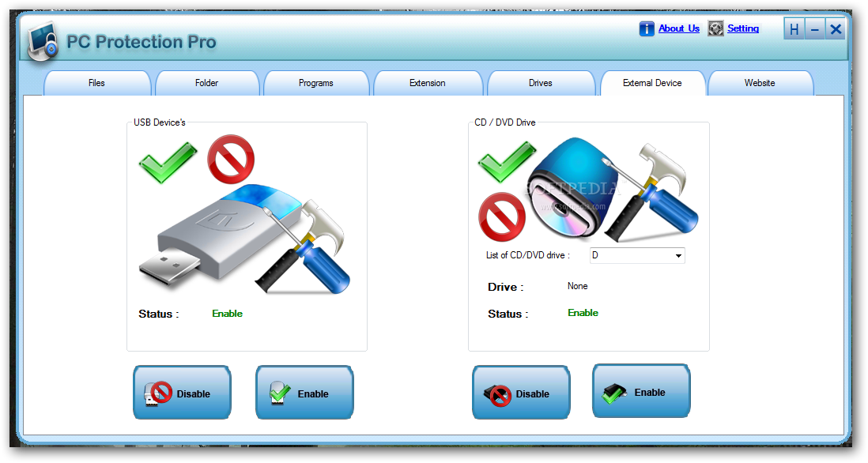
Task: Click the CD/DVD Status 'Enable' text
Action: [x=583, y=313]
